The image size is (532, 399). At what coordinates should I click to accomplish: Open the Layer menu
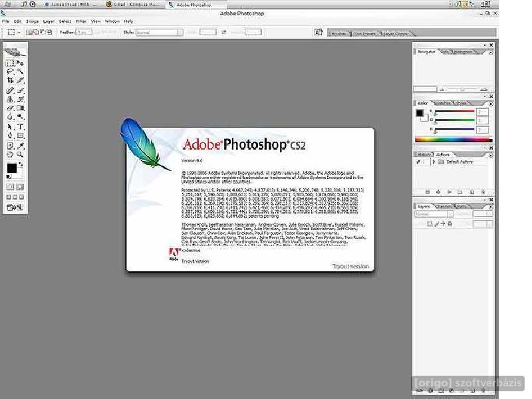tap(49, 21)
